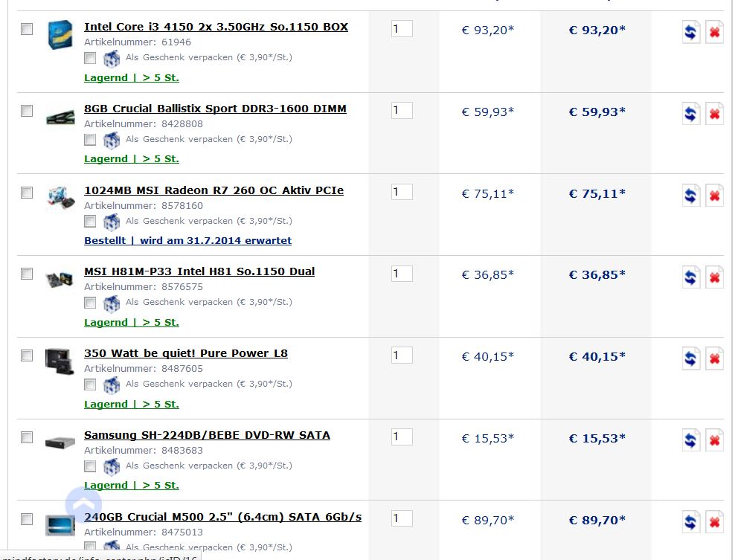Remove 240GB Crucial M500 SSD with red X

(714, 522)
